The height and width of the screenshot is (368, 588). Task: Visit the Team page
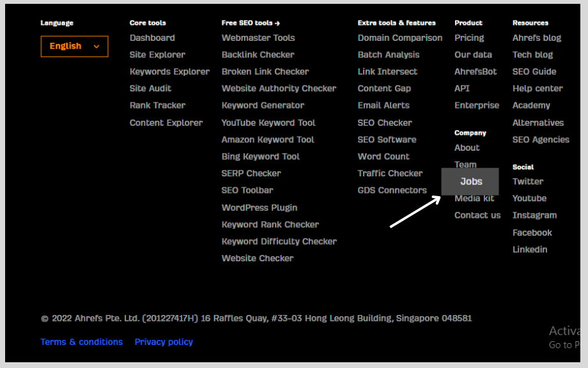coord(465,164)
